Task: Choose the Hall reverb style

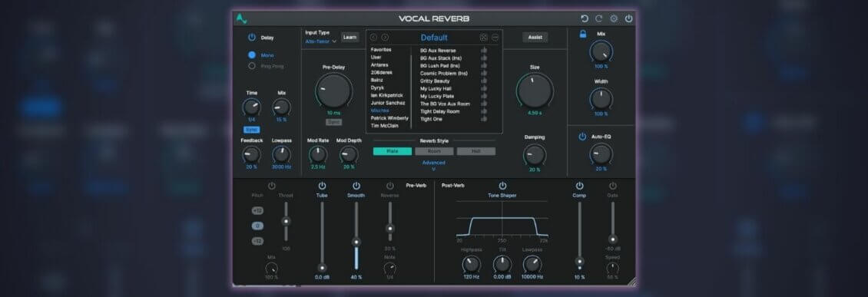Action: [x=476, y=151]
